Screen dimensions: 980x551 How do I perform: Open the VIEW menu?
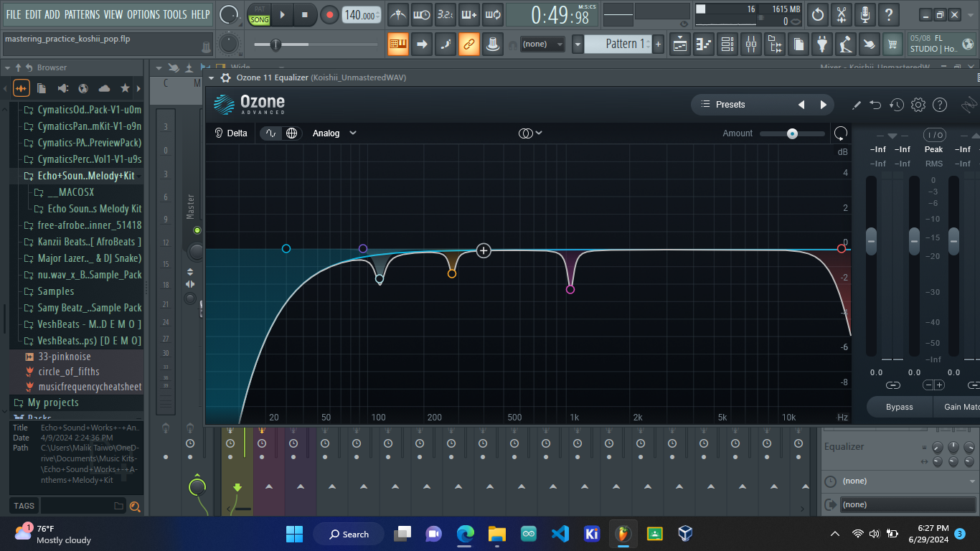[x=113, y=14]
